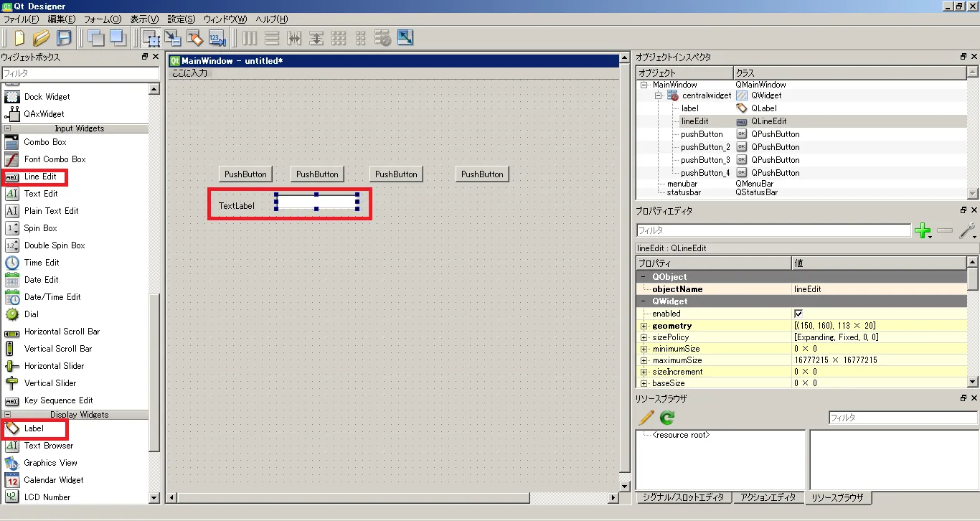Select pushButton_2 in the object inspector
The image size is (980, 521).
705,147
